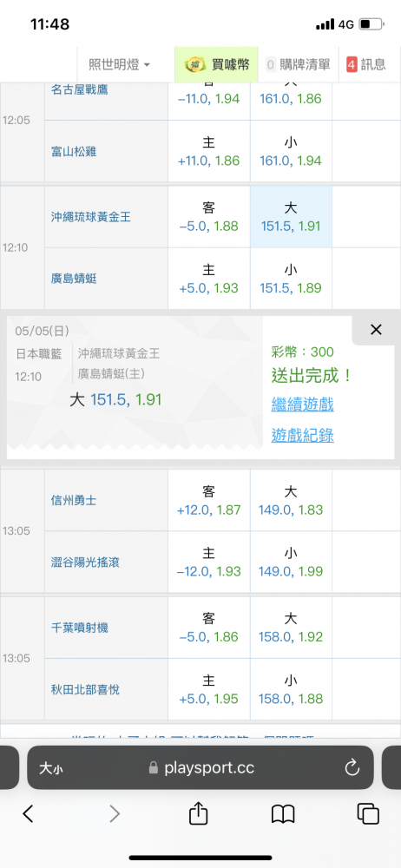The width and height of the screenshot is (401, 868).
Task: Toggle the selected 大 151.5, 1.91 bet cell
Action: tap(291, 216)
